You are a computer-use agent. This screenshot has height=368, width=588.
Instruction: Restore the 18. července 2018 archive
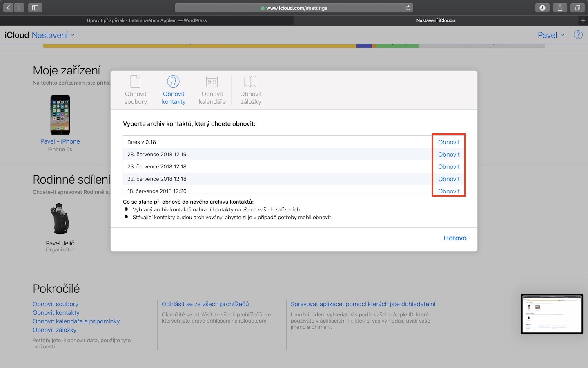pos(449,191)
